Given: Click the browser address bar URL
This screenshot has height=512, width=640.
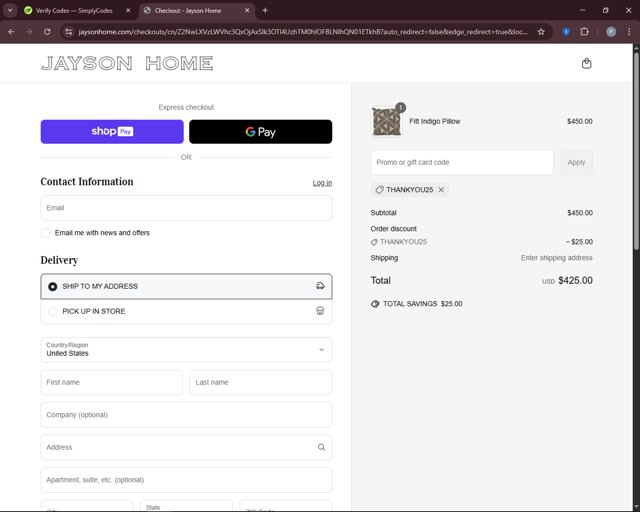Looking at the screenshot, I should pyautogui.click(x=303, y=32).
